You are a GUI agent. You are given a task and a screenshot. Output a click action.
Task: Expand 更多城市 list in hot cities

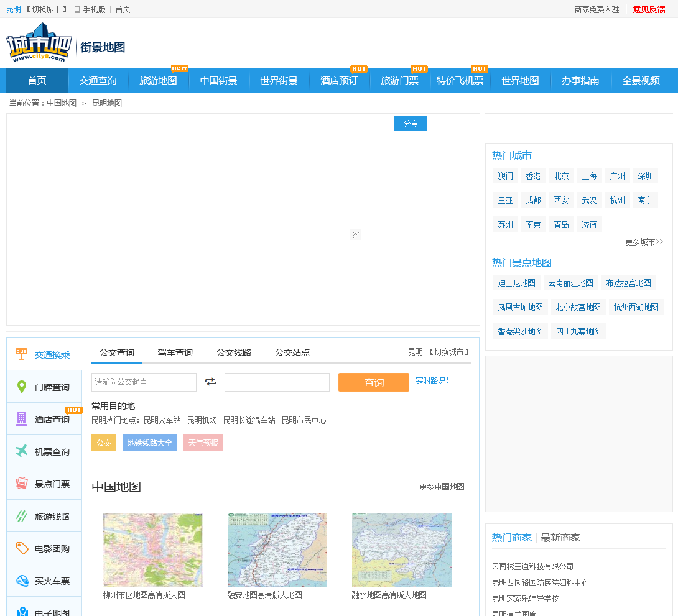[644, 242]
